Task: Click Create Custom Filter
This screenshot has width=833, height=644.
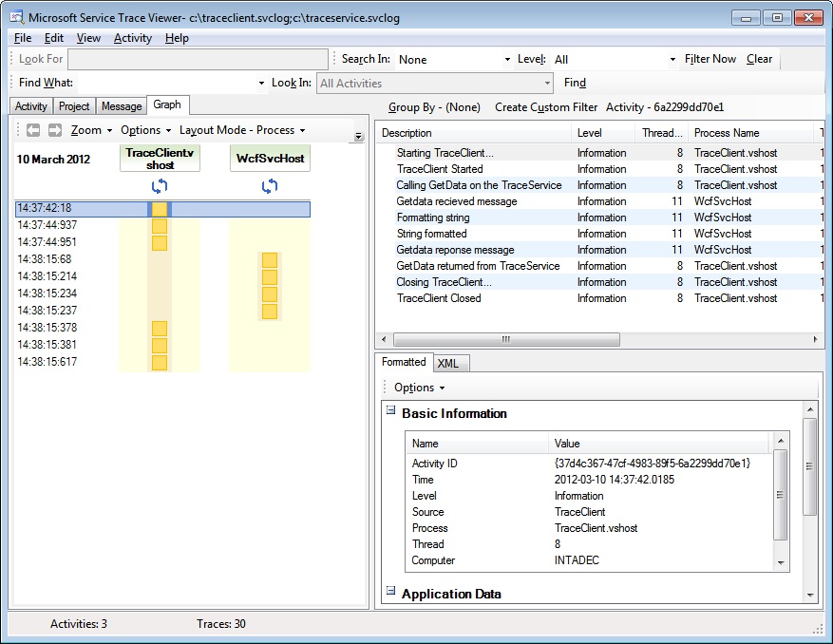Action: 546,107
